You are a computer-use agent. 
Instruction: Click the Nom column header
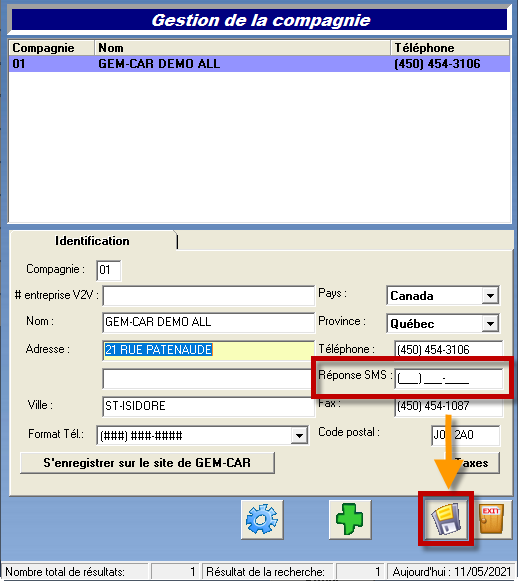(x=242, y=48)
